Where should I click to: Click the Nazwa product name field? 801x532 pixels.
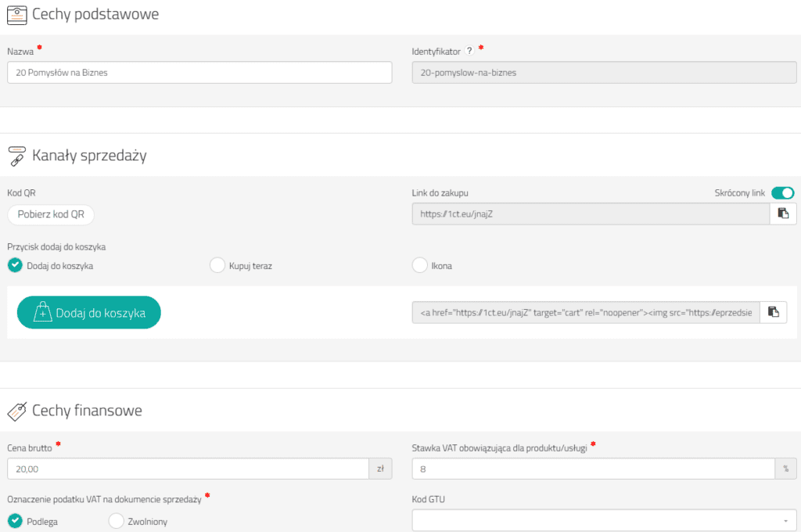click(199, 73)
